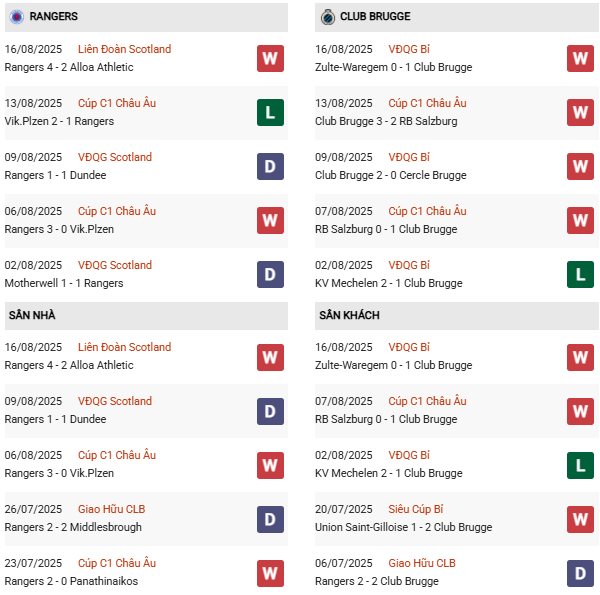Click the W badge for Union Saint-Gilloise match

[x=580, y=518]
